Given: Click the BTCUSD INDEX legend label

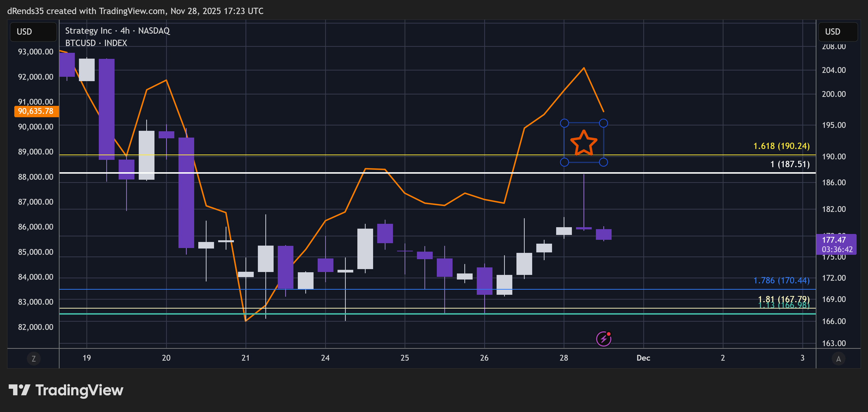Looking at the screenshot, I should tap(96, 43).
